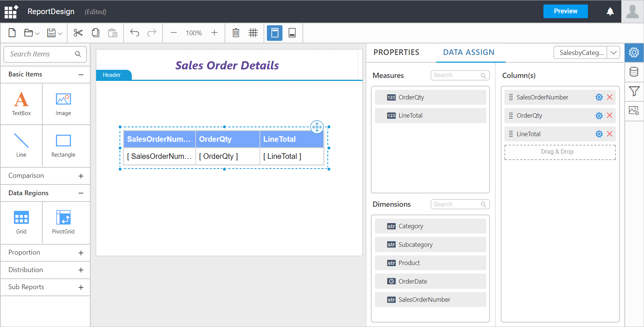
Task: Collapse the Basic Items section
Action: pos(81,75)
